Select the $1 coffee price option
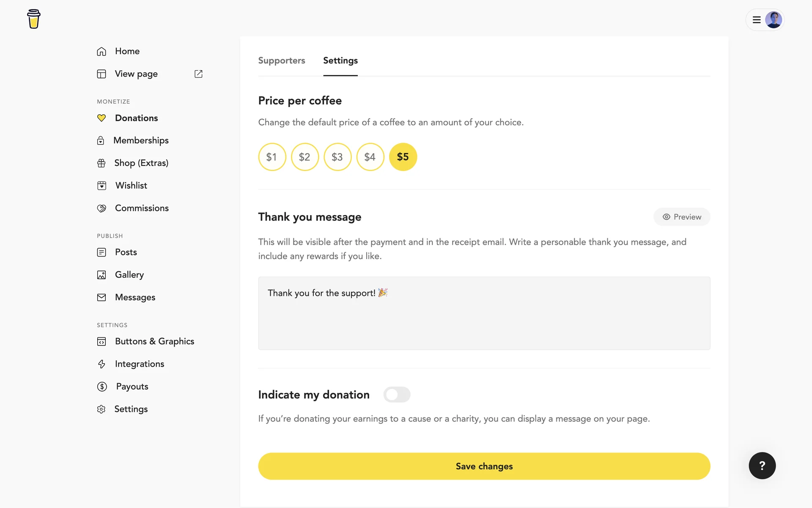 pos(272,157)
